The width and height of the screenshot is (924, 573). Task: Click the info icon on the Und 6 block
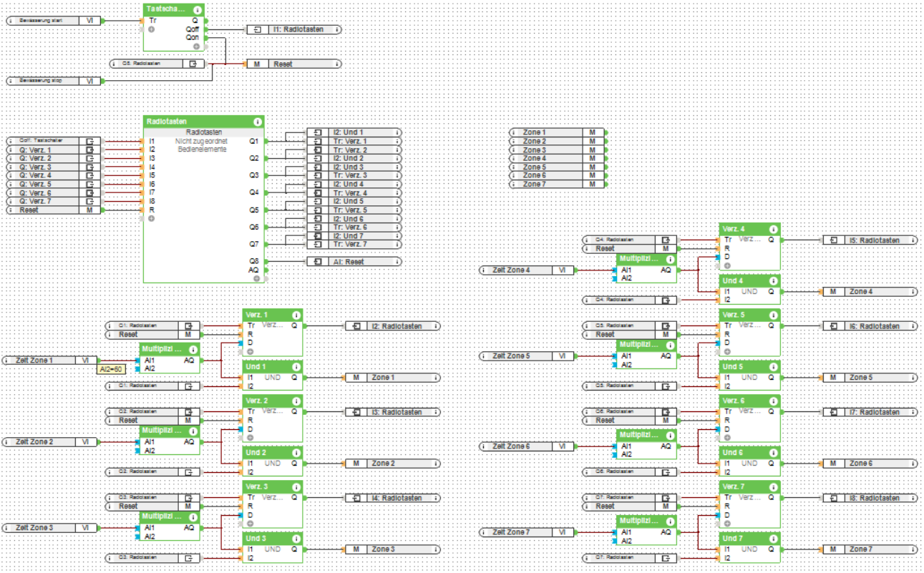[x=773, y=453]
